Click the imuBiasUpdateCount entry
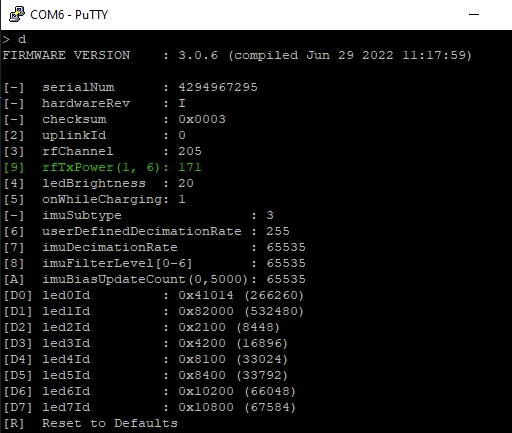512x433 pixels. click(x=154, y=279)
